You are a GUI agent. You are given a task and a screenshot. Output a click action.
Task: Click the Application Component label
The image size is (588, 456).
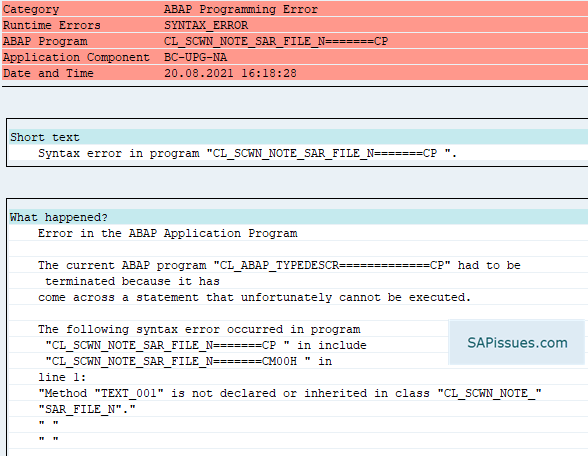click(76, 57)
